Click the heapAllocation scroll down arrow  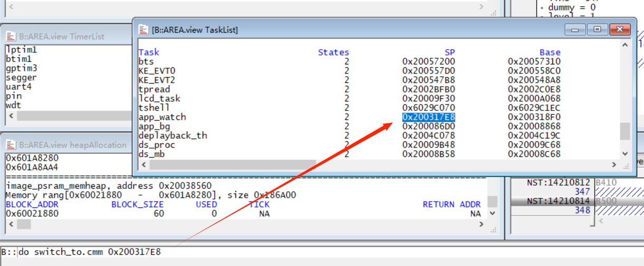point(492,213)
